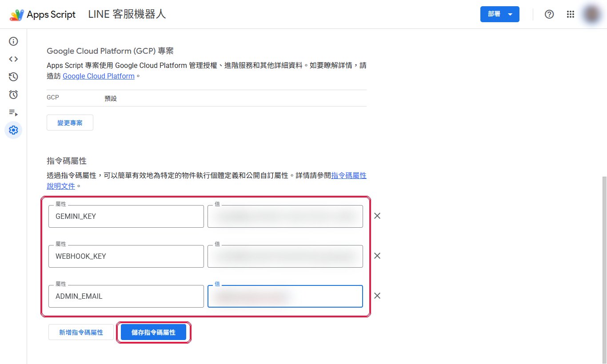Screen dimensions: 607x364
Task: Remove the GEMINI_KEY property row
Action: coord(377,216)
